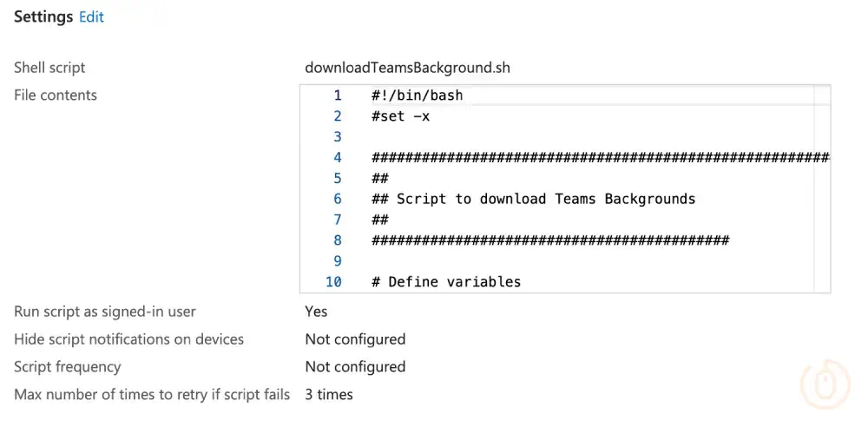The height and width of the screenshot is (427, 868).
Task: Click line number 3 in the editor gutter
Action: tap(337, 137)
